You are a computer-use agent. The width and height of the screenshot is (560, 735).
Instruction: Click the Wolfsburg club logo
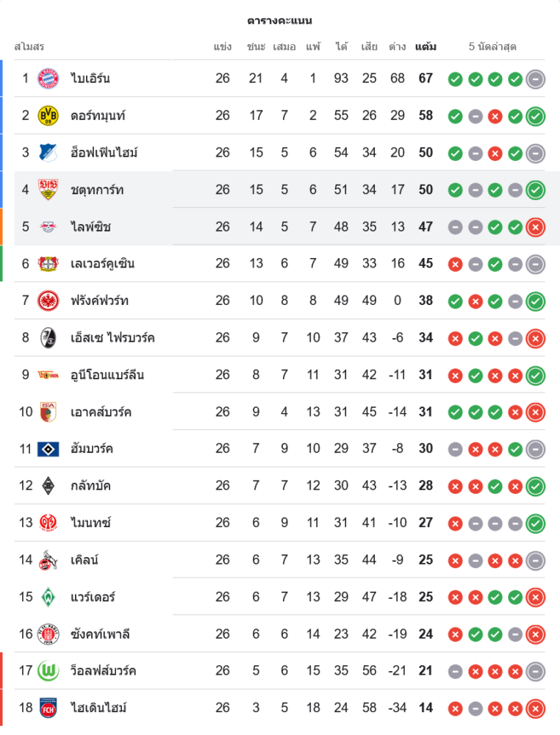[x=48, y=671]
